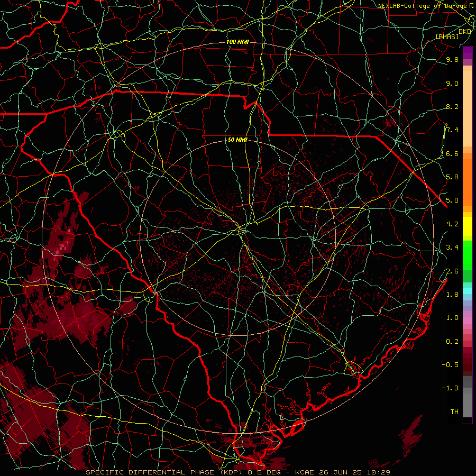Select the 9.8 value on the color scale
Screen dimensions: 476x476
(452, 60)
